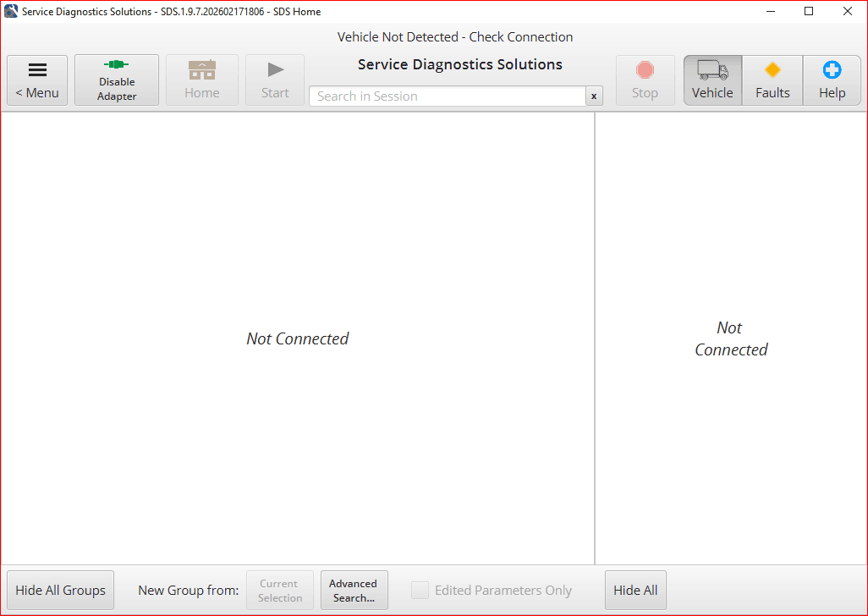The image size is (868, 616).
Task: Open the Advanced Search... dialog
Action: pyautogui.click(x=354, y=591)
